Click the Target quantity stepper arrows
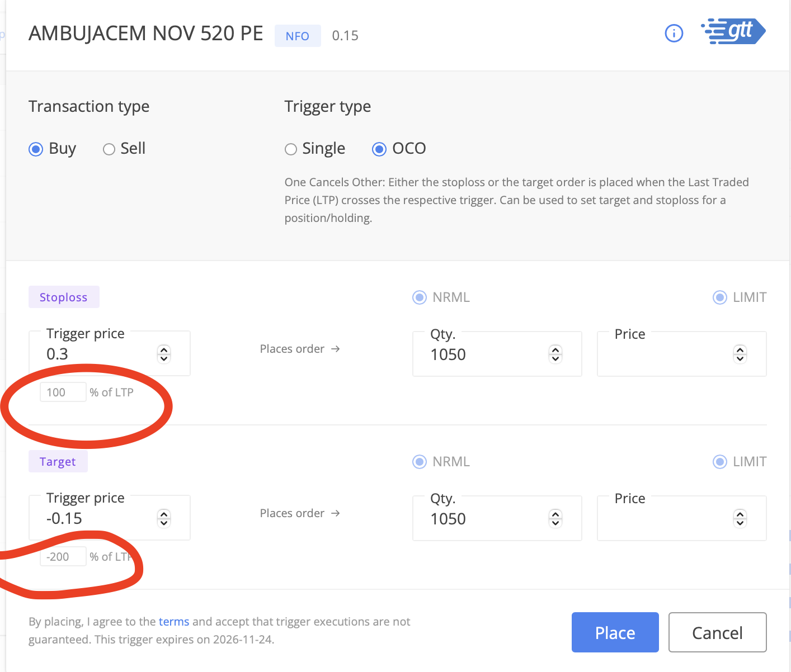This screenshot has height=672, width=791. (x=555, y=518)
